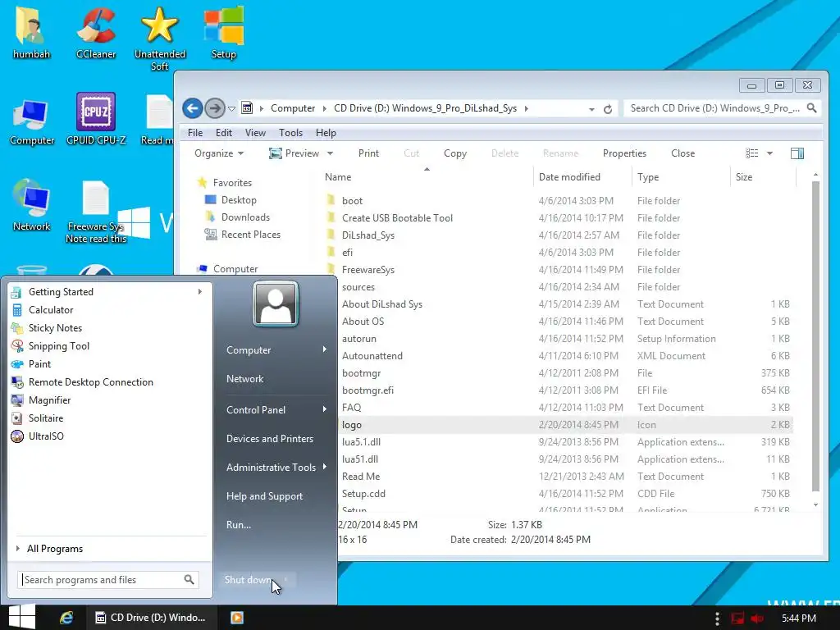
Task: Open the CPUID CPU-Z desktop icon
Action: 96,119
